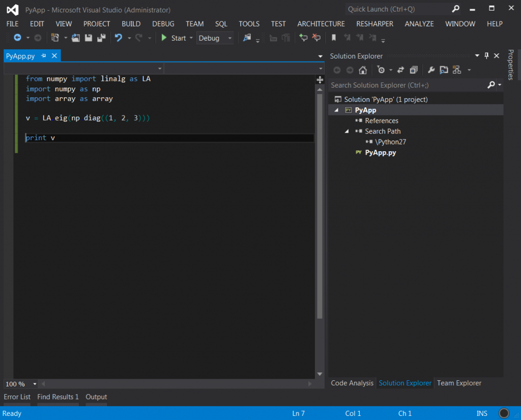This screenshot has width=521, height=420.
Task: Click the Quick Launch search field
Action: point(398,9)
